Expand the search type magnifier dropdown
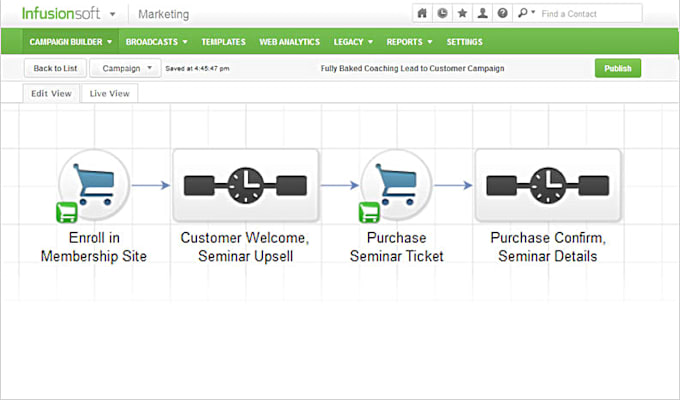The image size is (680, 400). tap(526, 13)
